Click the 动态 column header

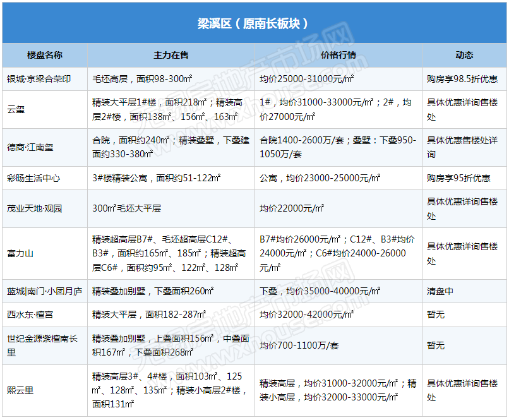click(464, 55)
